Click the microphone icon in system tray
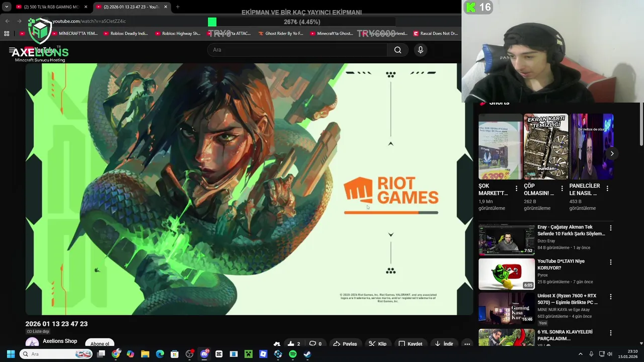Screen dimensions: 644x362 click(591, 354)
